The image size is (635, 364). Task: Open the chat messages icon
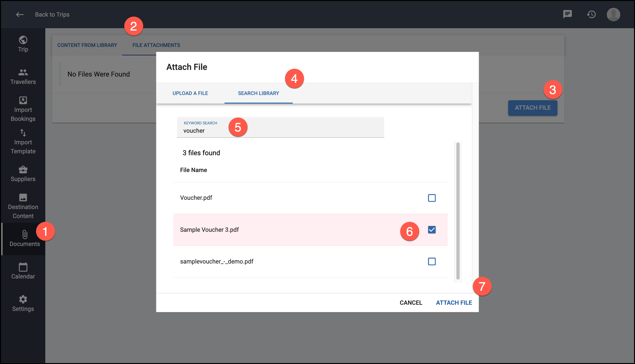tap(567, 14)
